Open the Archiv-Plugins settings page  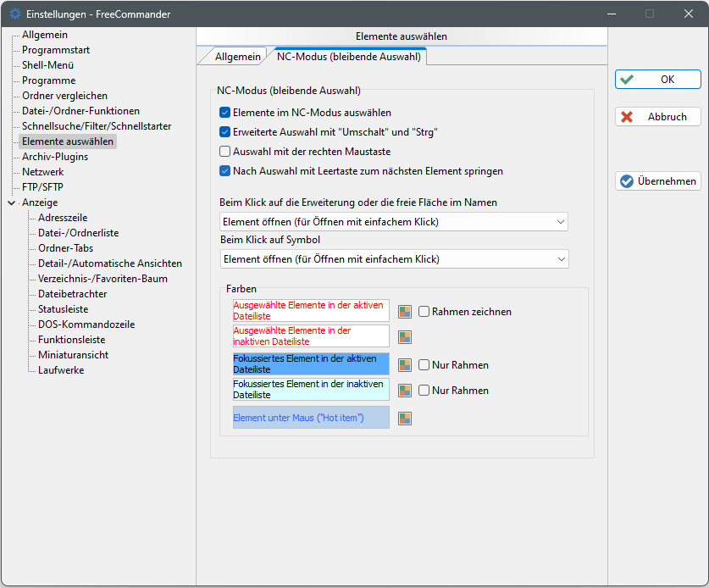point(55,157)
